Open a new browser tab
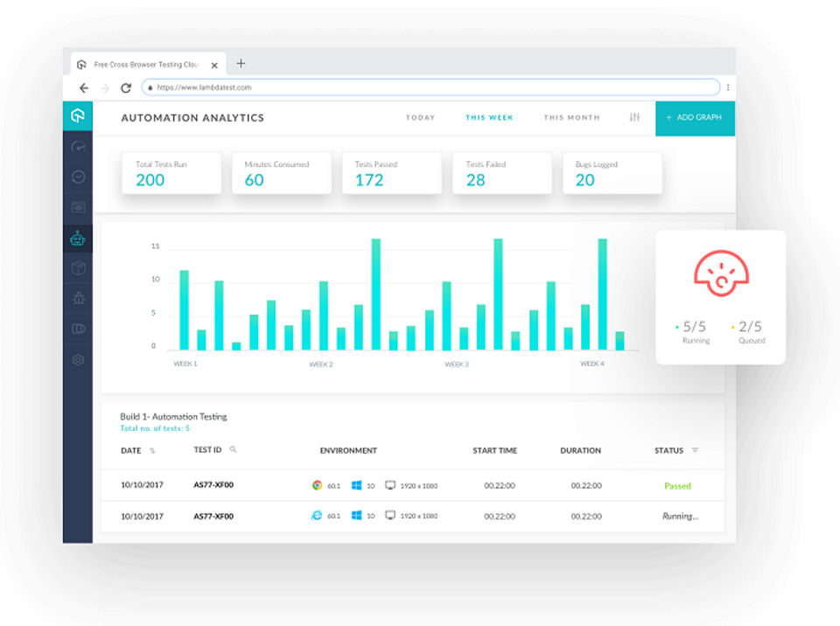Image resolution: width=840 pixels, height=626 pixels. click(241, 63)
